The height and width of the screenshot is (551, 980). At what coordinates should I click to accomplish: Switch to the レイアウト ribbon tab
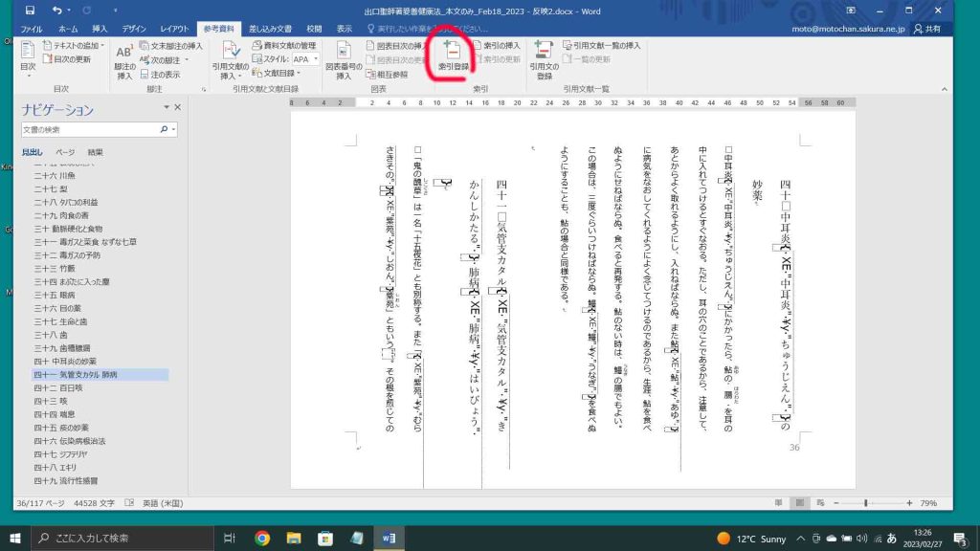(x=174, y=29)
